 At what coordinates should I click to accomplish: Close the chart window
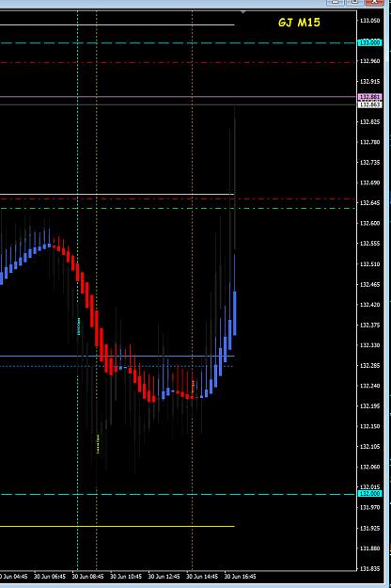374,2
